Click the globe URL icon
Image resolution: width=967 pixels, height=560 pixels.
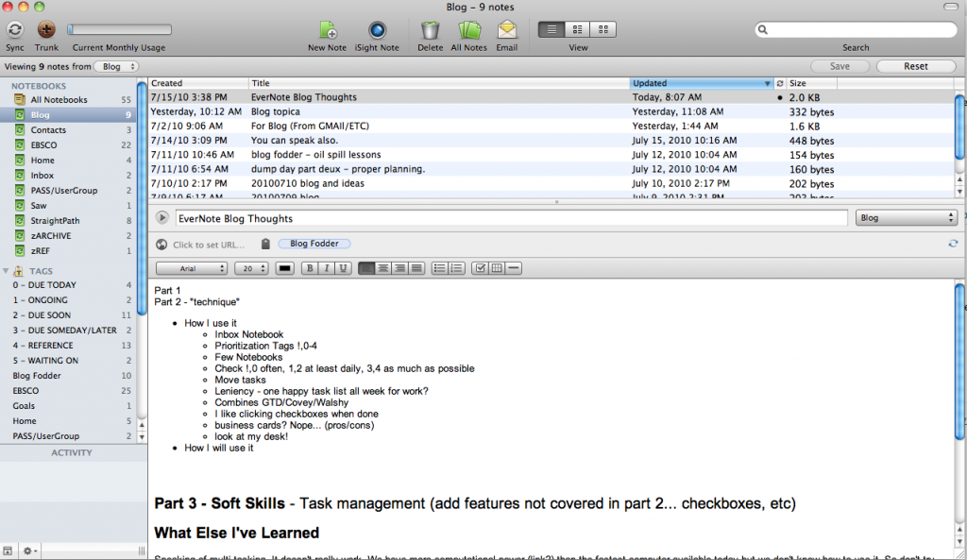pyautogui.click(x=161, y=245)
